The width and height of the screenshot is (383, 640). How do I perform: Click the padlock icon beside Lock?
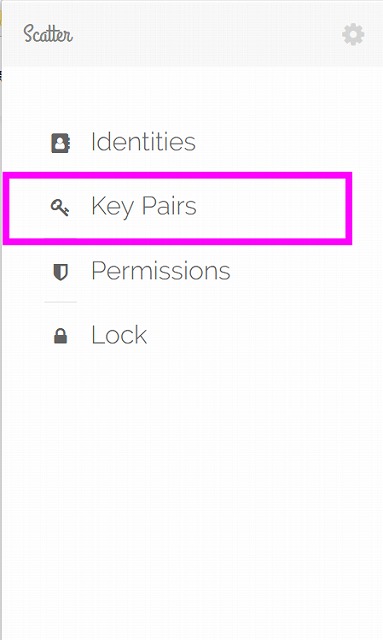click(x=60, y=336)
